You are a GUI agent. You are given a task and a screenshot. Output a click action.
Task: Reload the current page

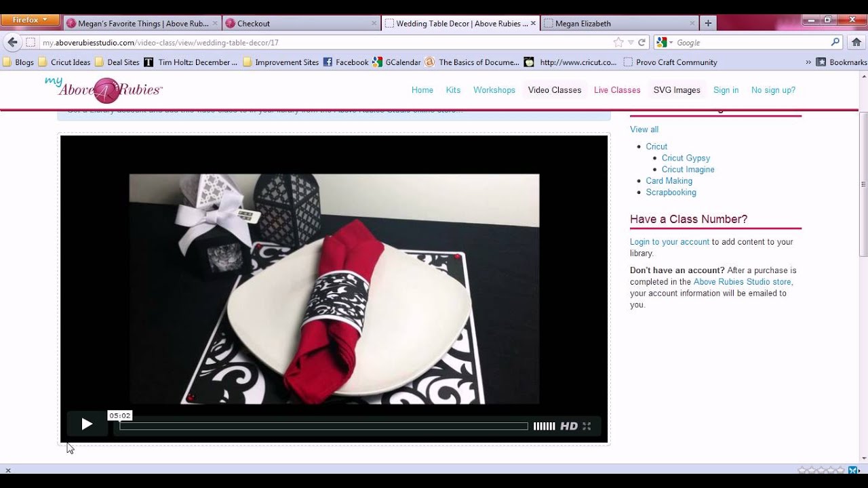tap(642, 42)
